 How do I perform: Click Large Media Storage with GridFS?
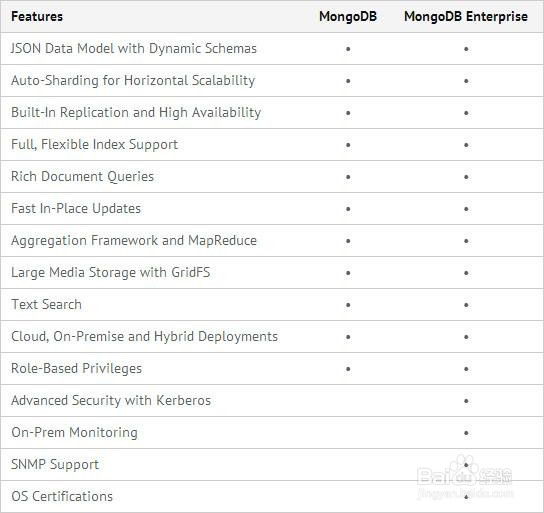[x=111, y=273]
